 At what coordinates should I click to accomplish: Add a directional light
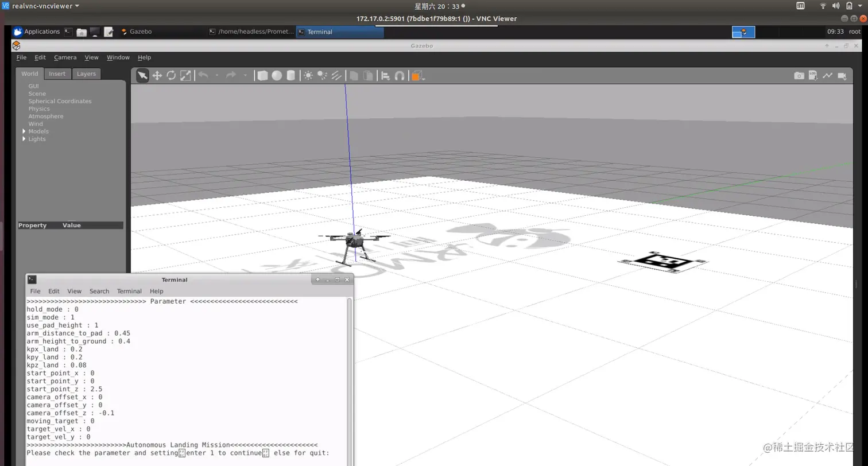pos(337,75)
